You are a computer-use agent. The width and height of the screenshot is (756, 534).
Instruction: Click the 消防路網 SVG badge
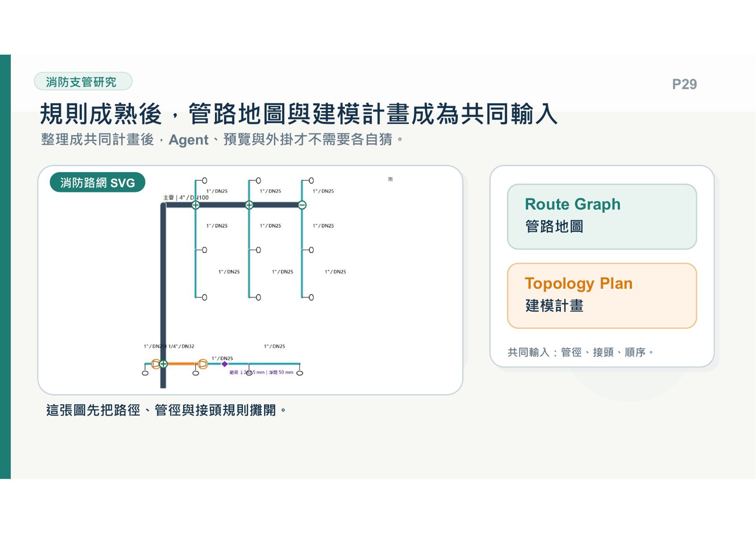click(x=97, y=183)
